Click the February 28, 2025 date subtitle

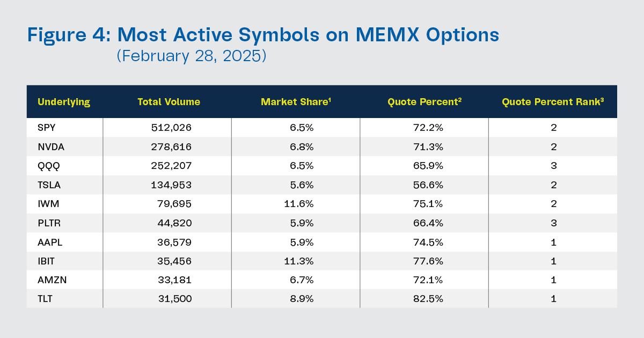(192, 56)
